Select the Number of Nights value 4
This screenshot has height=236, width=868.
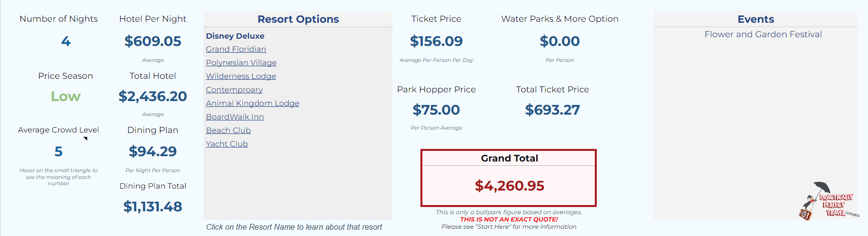pos(66,41)
